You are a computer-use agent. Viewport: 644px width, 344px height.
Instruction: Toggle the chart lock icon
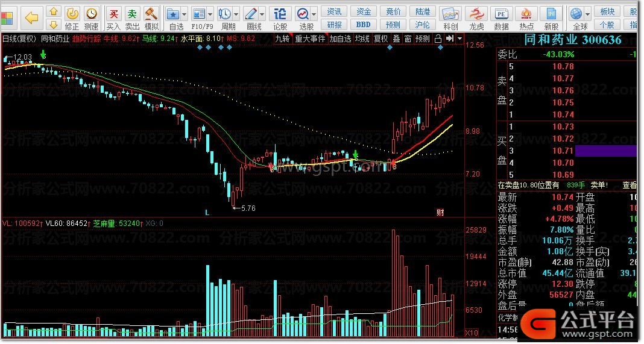coord(438,39)
